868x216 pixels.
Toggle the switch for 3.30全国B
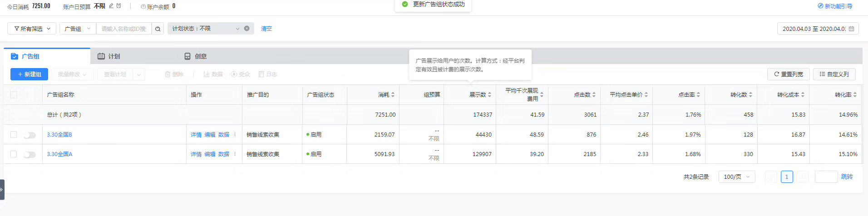point(30,135)
